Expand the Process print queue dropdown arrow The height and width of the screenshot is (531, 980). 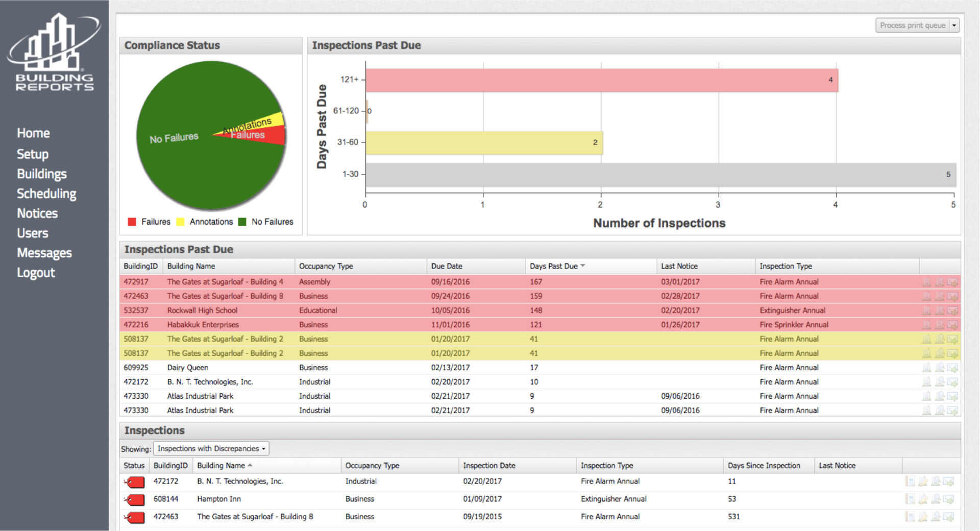pyautogui.click(x=954, y=26)
